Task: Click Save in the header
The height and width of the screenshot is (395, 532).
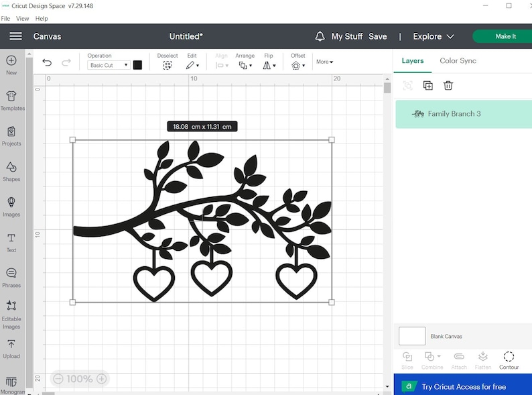Action: click(377, 36)
